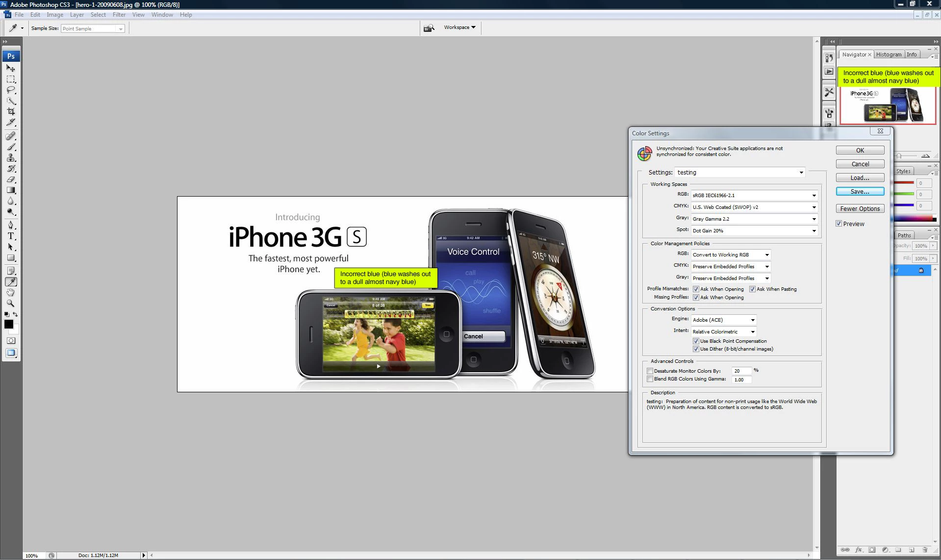Open the Gray working space dropdown
The image size is (941, 560).
click(754, 219)
